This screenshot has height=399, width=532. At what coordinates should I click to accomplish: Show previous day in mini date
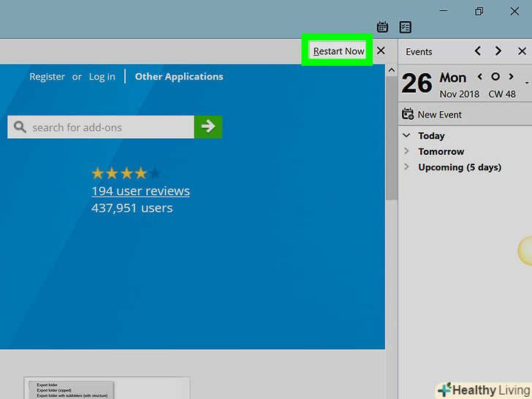coord(480,77)
